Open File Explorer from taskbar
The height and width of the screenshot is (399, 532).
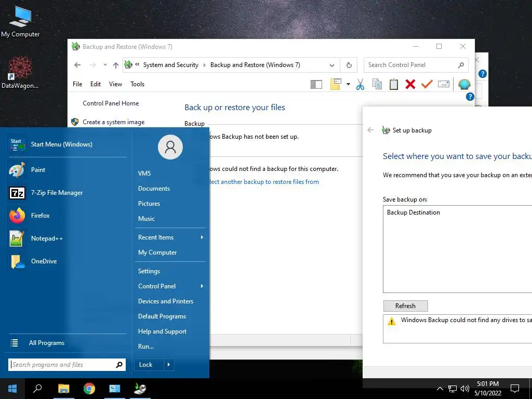tap(63, 389)
